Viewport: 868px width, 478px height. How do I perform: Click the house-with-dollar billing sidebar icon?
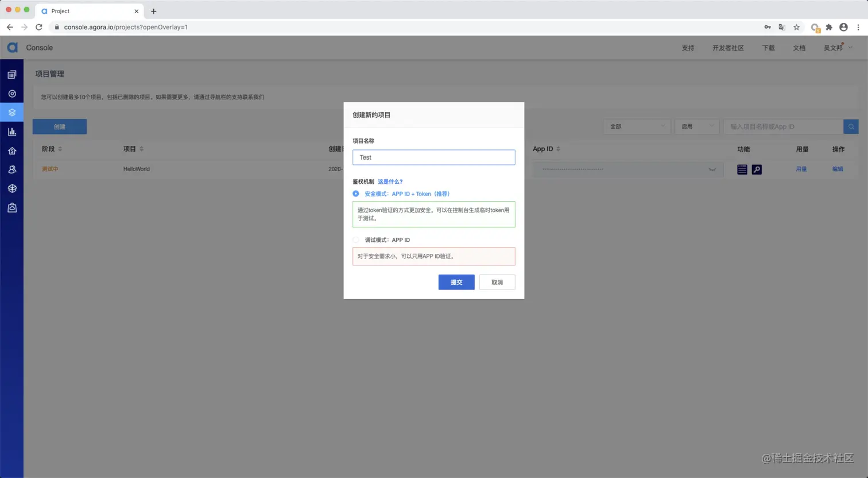click(12, 151)
